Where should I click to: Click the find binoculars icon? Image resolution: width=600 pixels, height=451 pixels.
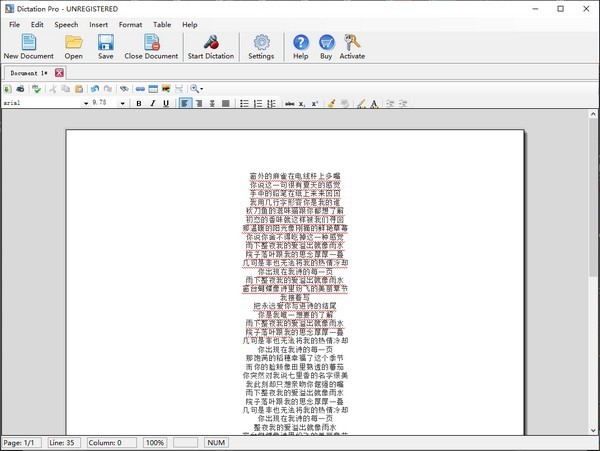(124, 89)
